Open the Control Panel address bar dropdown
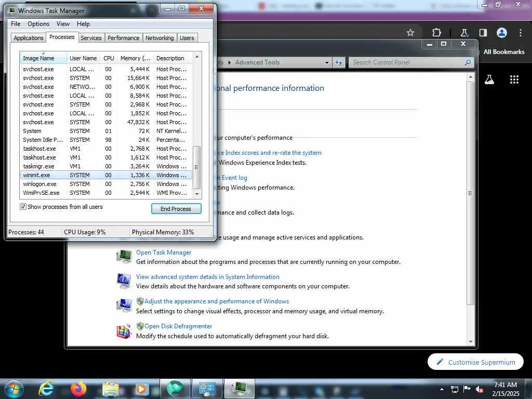This screenshot has width=532, height=399. [x=327, y=62]
